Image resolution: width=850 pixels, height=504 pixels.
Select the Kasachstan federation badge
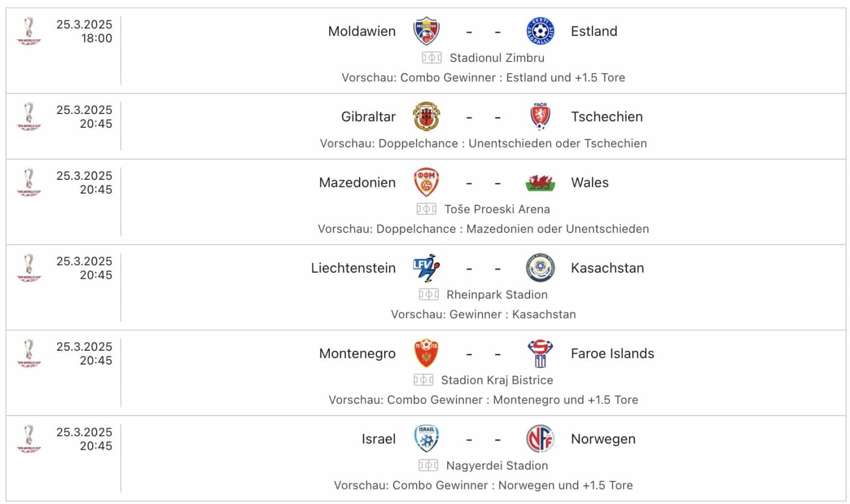540,268
